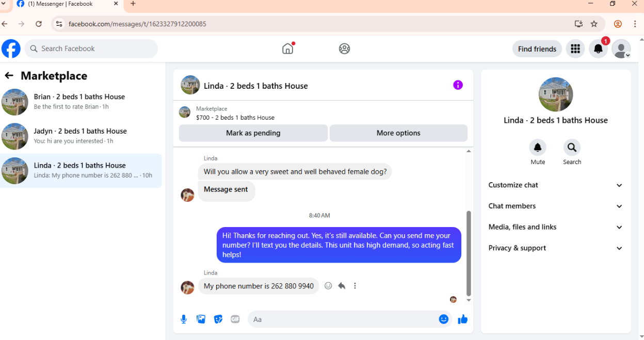Choose a sticker from the composer
This screenshot has height=340, width=644.
[x=218, y=319]
